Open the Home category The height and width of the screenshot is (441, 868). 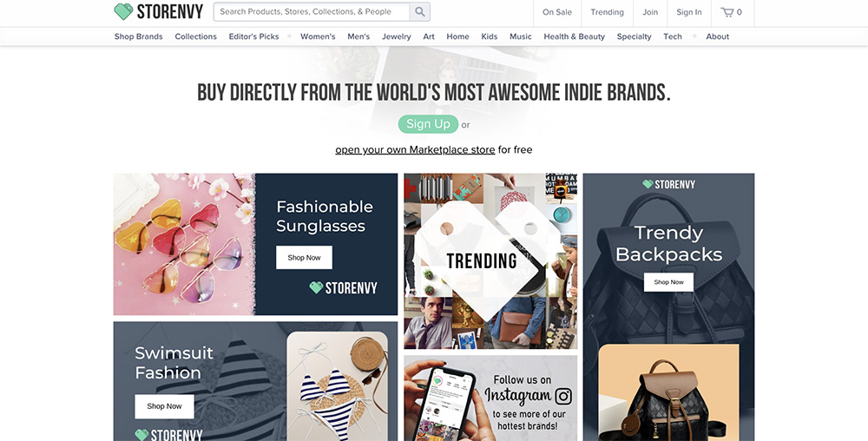point(457,36)
